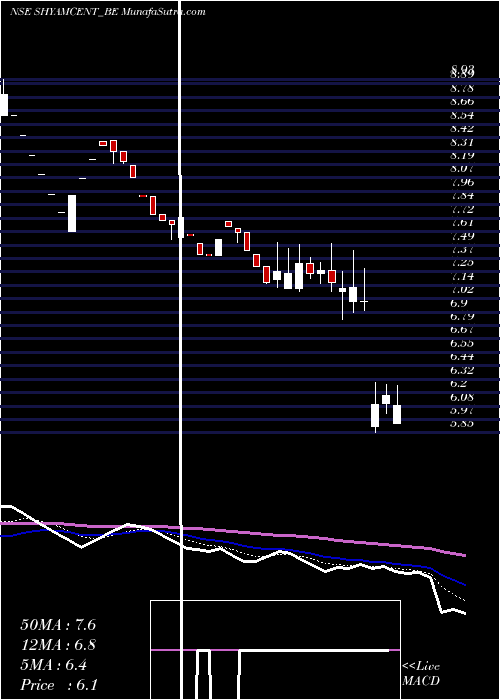Viewport: 500px width, 700px height.
Task: Click the Price : 6.1 label
Action: [59, 685]
